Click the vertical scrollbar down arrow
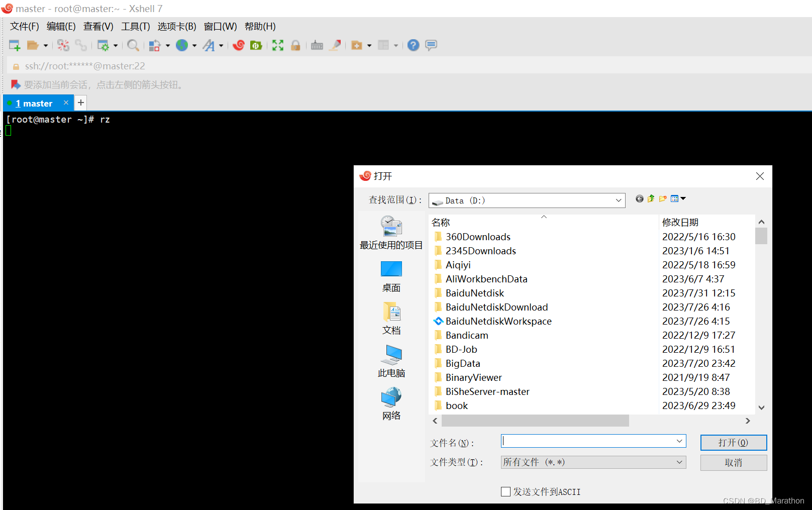Screen dimensions: 812x510 click(x=761, y=407)
